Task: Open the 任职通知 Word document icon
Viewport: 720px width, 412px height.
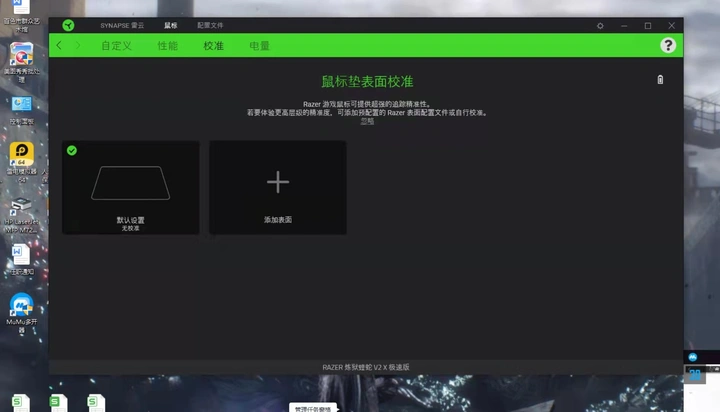Action: pyautogui.click(x=22, y=260)
